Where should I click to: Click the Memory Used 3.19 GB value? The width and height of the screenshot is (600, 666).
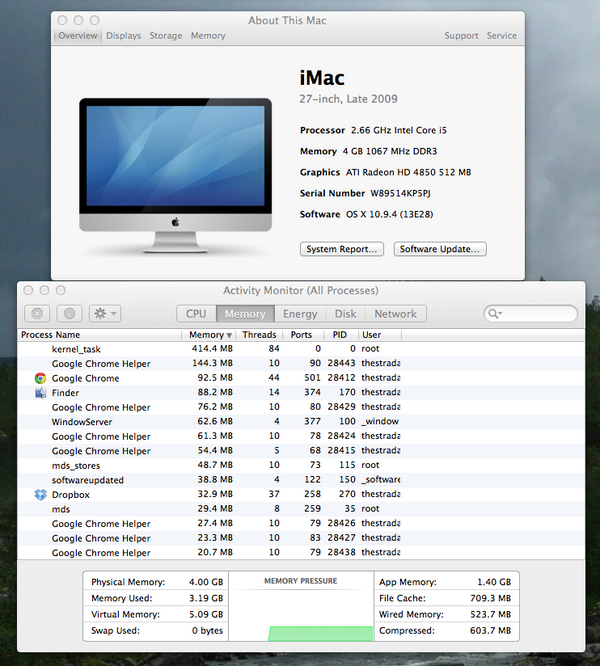[x=206, y=598]
